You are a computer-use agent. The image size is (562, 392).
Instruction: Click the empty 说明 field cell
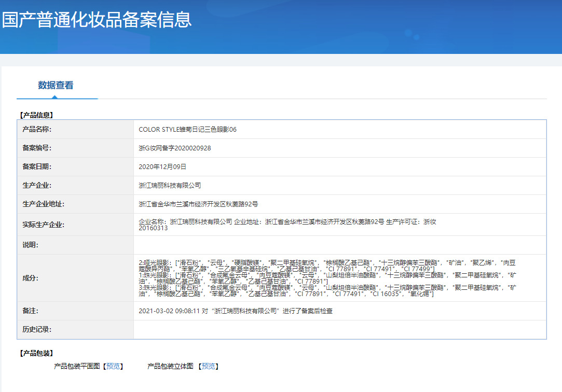point(340,245)
